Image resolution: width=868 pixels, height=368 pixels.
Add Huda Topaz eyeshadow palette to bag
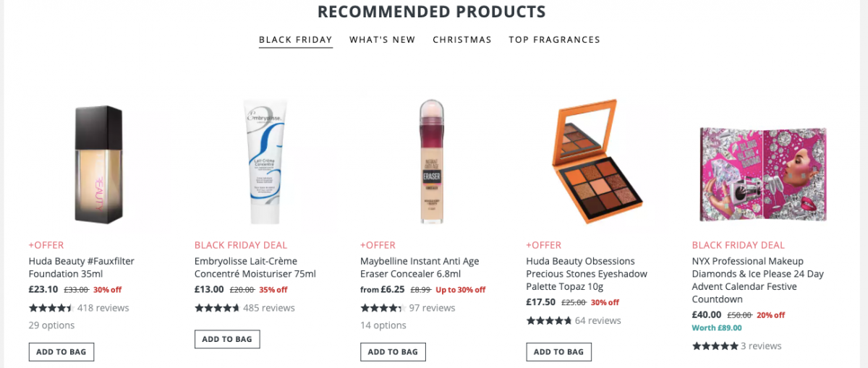click(558, 352)
